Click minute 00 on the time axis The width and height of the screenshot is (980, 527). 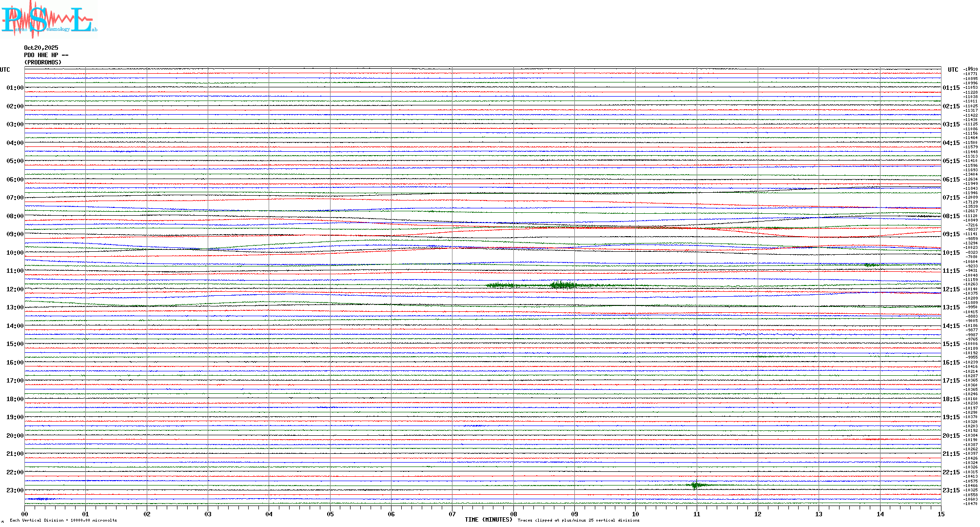[25, 514]
